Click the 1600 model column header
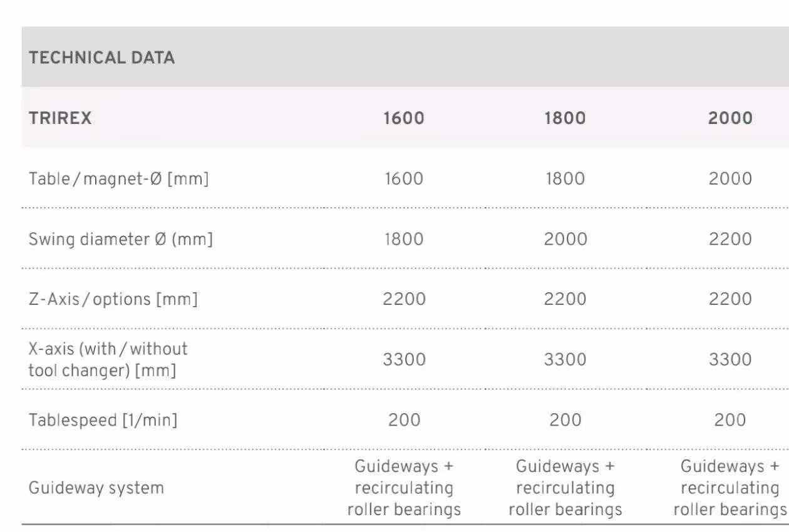 (404, 118)
